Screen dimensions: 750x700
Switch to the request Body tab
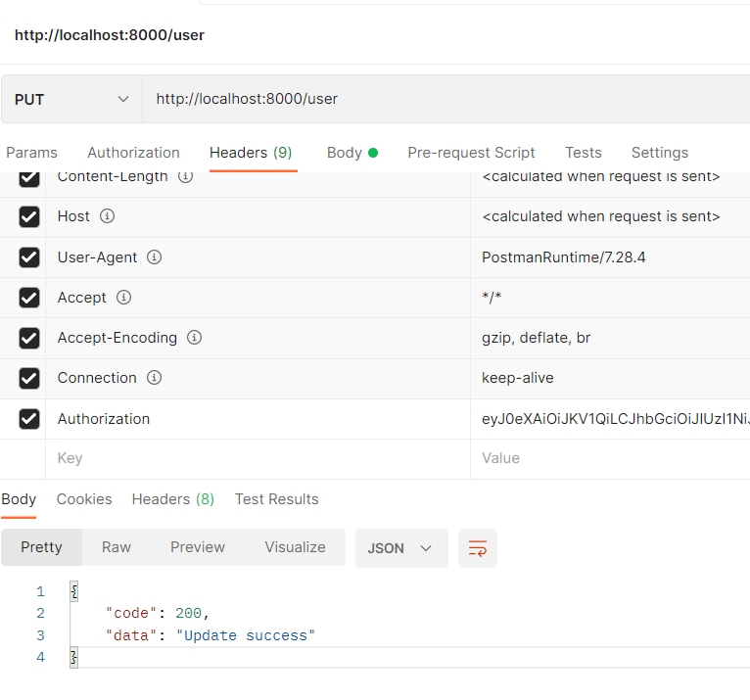point(351,153)
